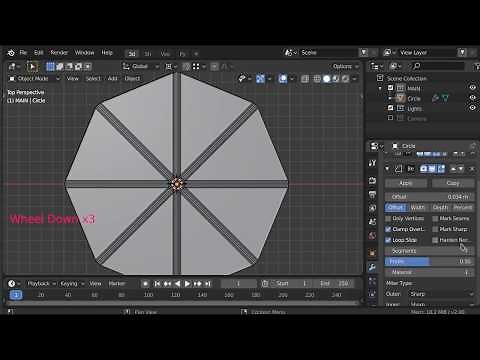Click the Segments value slider
This screenshot has width=480, height=360.
(430, 251)
